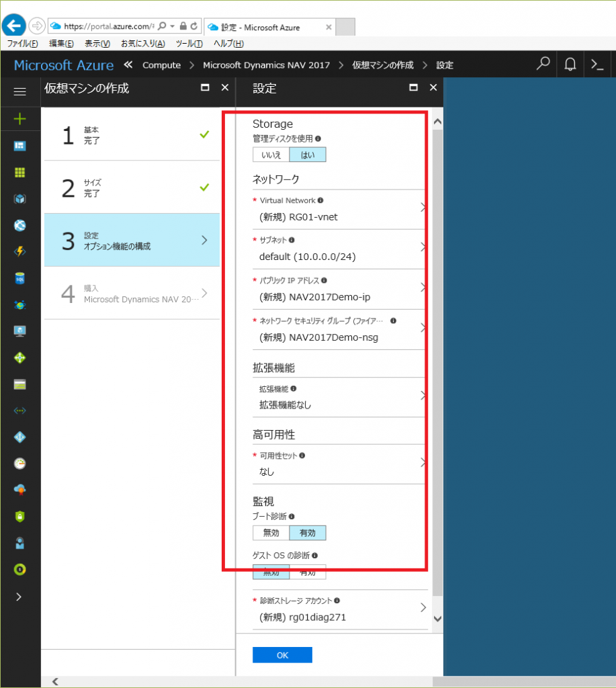The height and width of the screenshot is (688, 616).
Task: Open step 2 サイズ 完了
Action: pyautogui.click(x=132, y=187)
